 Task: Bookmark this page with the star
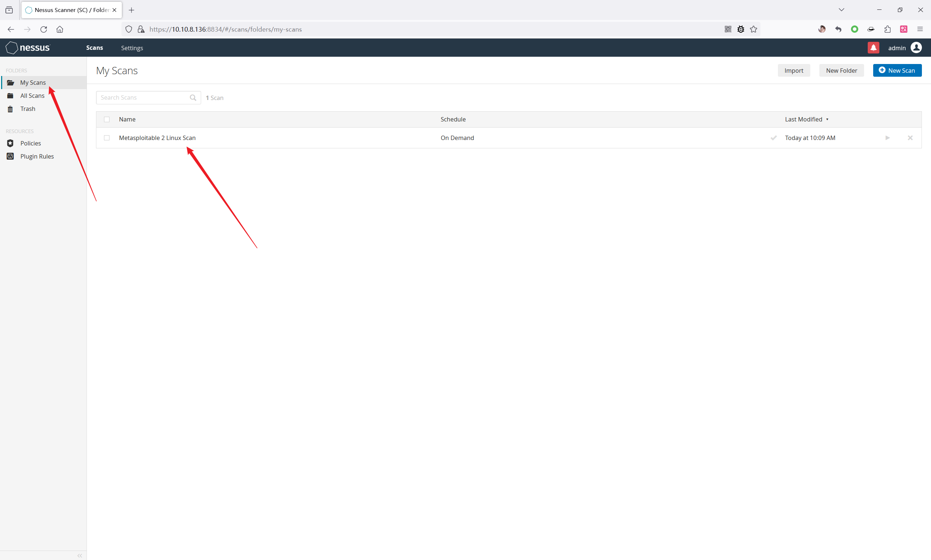(754, 29)
